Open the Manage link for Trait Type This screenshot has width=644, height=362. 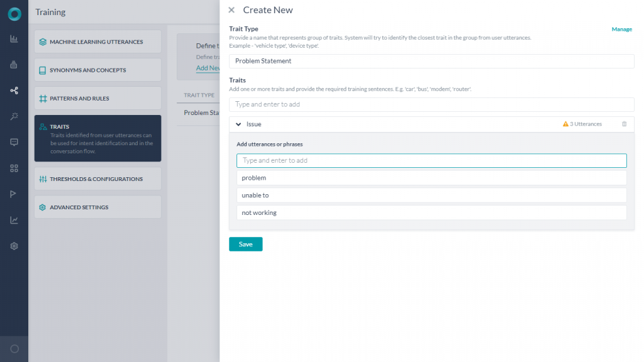622,29
